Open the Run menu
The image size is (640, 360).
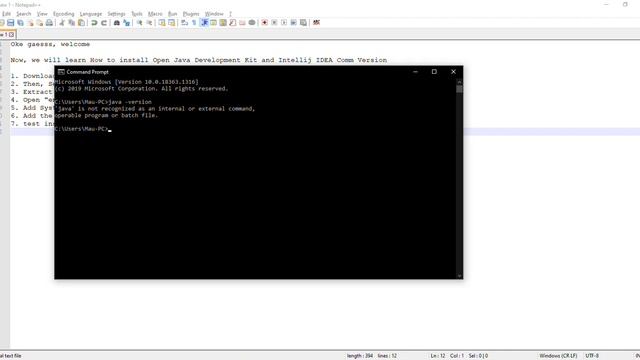[x=173, y=14]
